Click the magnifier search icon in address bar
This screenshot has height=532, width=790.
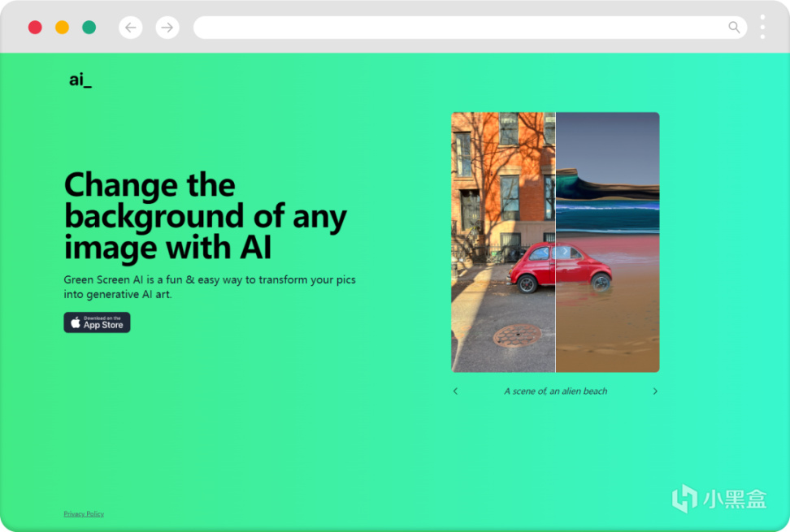pyautogui.click(x=734, y=27)
